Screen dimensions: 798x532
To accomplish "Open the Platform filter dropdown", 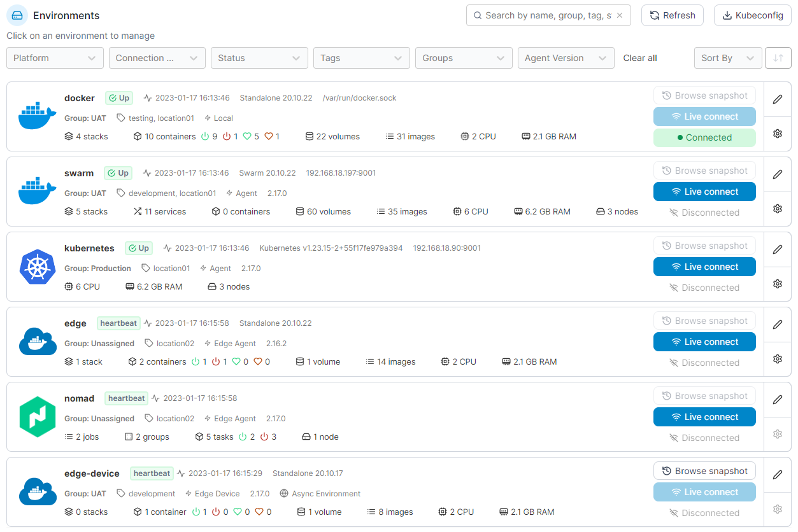I will (55, 58).
